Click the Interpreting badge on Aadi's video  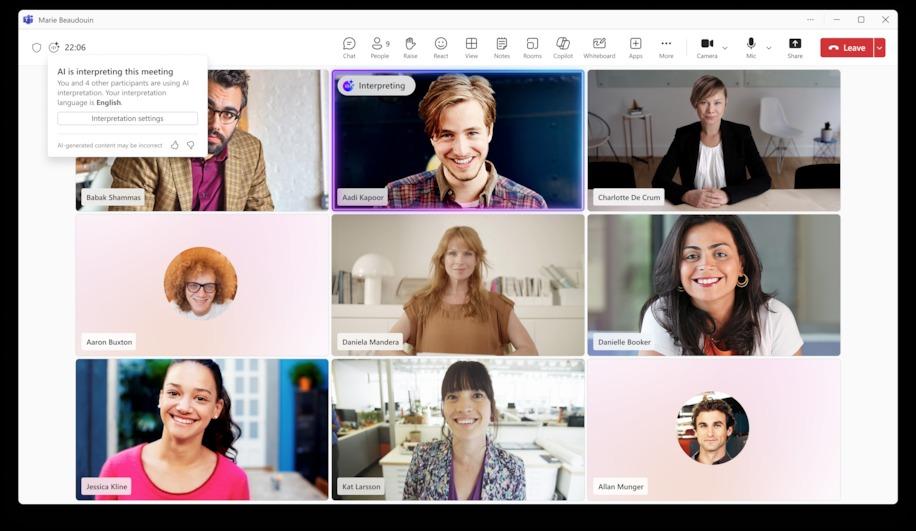(376, 85)
